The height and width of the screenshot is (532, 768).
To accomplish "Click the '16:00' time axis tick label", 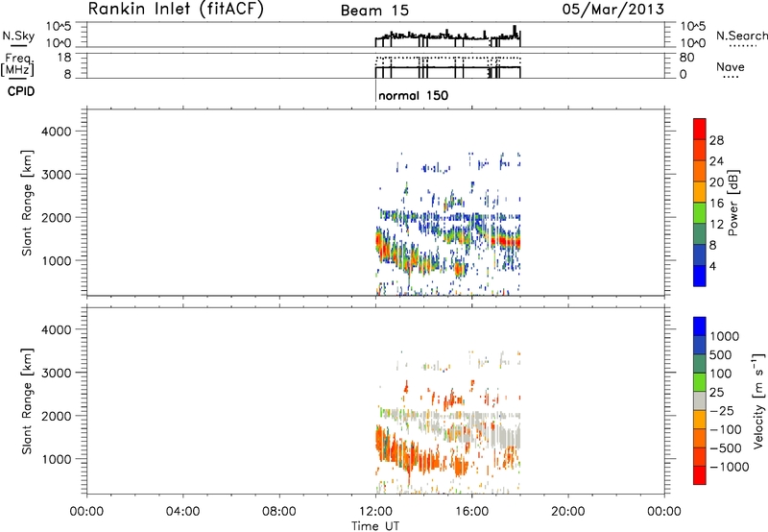I will point(471,512).
